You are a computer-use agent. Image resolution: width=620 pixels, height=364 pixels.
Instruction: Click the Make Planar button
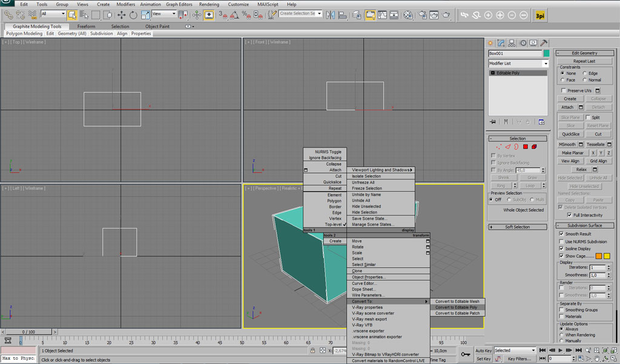[x=573, y=153]
